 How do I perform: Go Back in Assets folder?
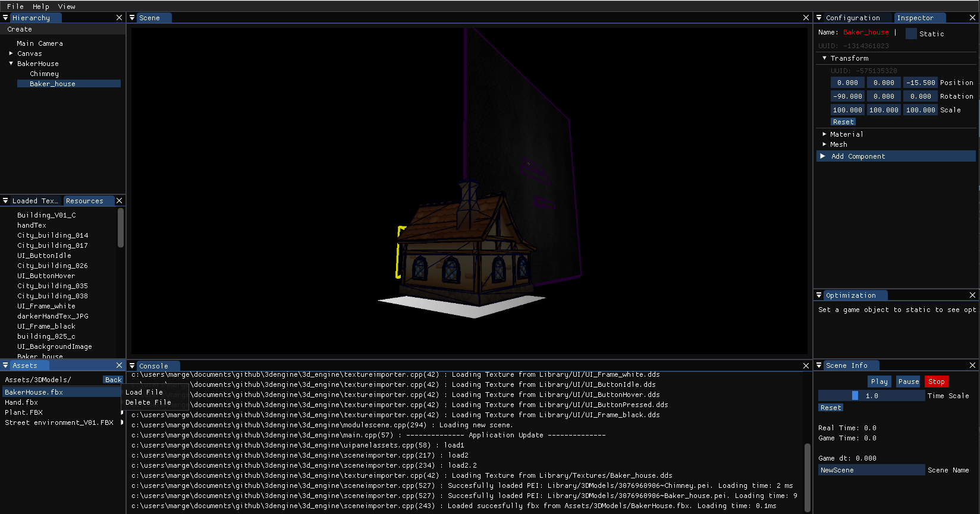pos(113,380)
